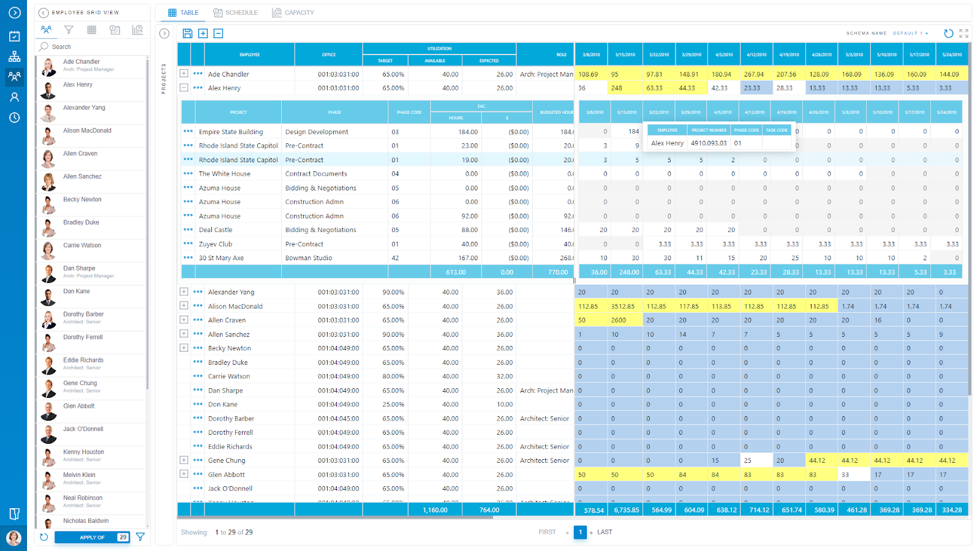Go back using the Employee Grid View arrow
The image size is (980, 551).
pos(43,12)
